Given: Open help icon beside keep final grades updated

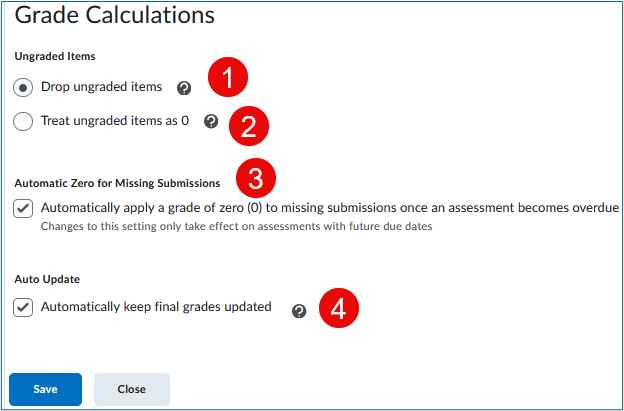Looking at the screenshot, I should click(x=298, y=311).
